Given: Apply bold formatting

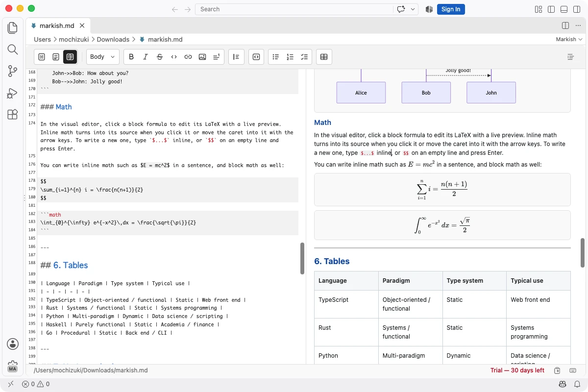Looking at the screenshot, I should click(131, 57).
